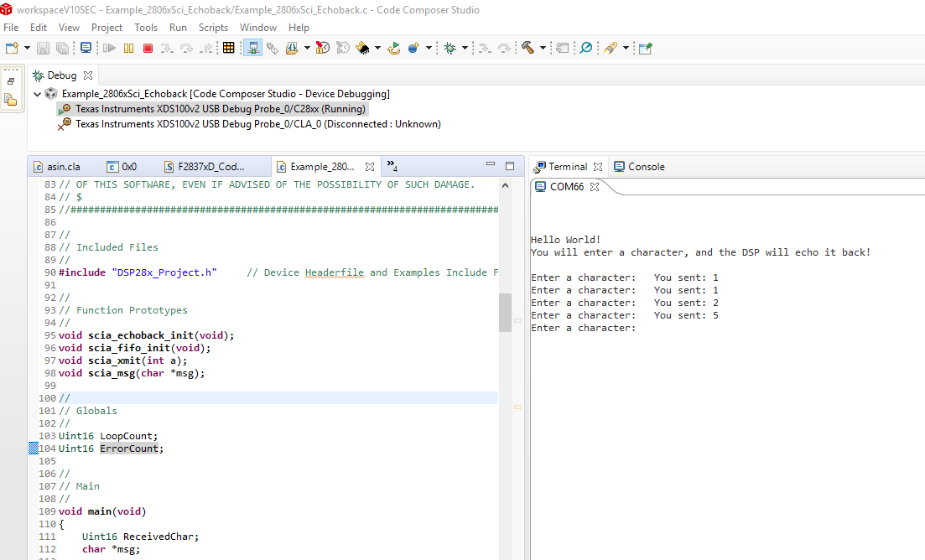Click the table grid toolbar icon
The image size is (925, 560).
[228, 49]
